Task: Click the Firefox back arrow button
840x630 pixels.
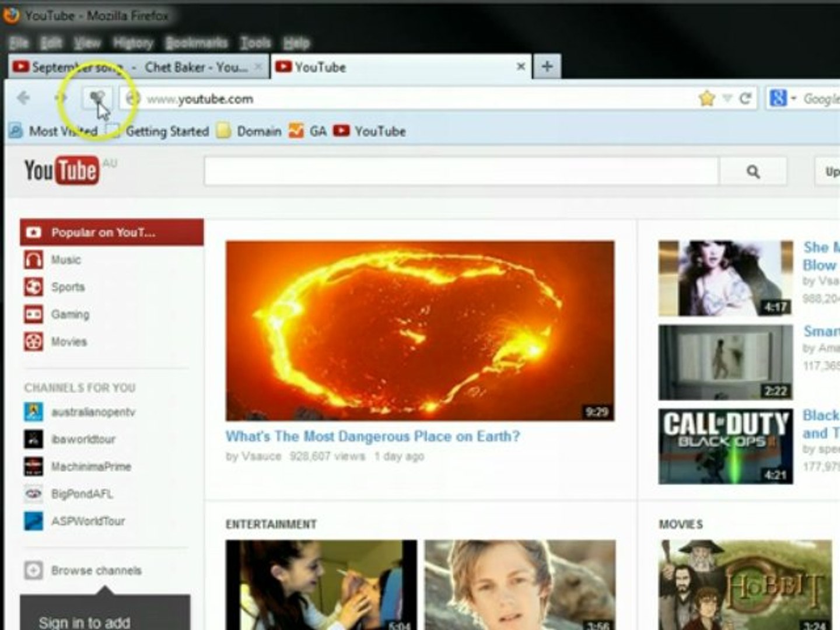Action: point(24,98)
